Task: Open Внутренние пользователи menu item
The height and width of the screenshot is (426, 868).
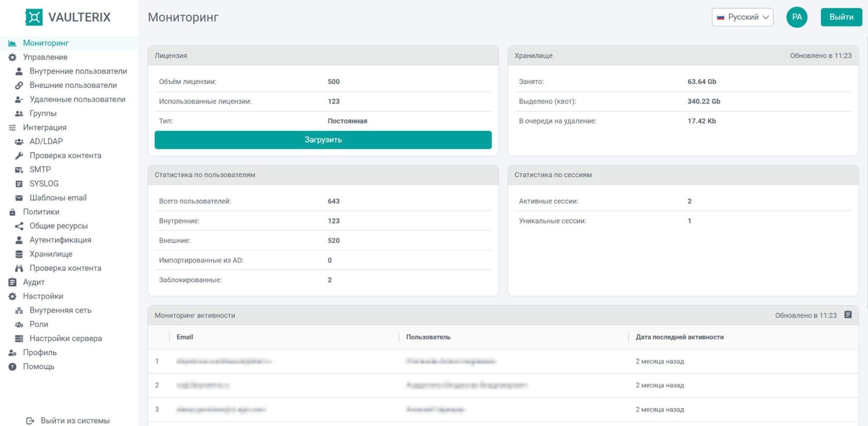Action: [x=78, y=71]
